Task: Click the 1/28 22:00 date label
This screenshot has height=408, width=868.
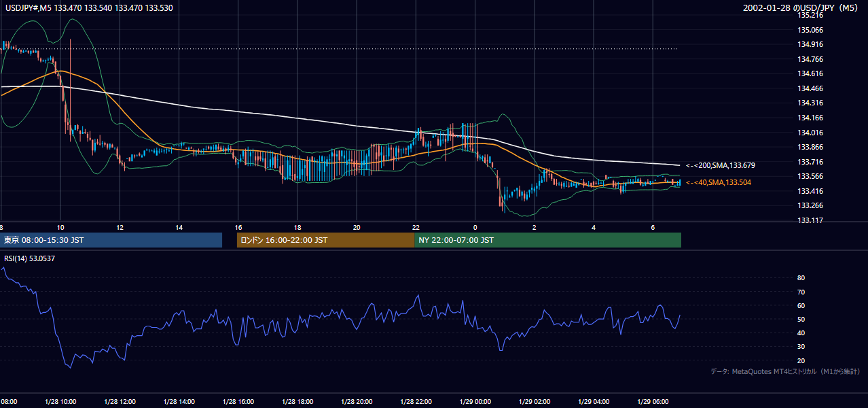Action: (416, 402)
